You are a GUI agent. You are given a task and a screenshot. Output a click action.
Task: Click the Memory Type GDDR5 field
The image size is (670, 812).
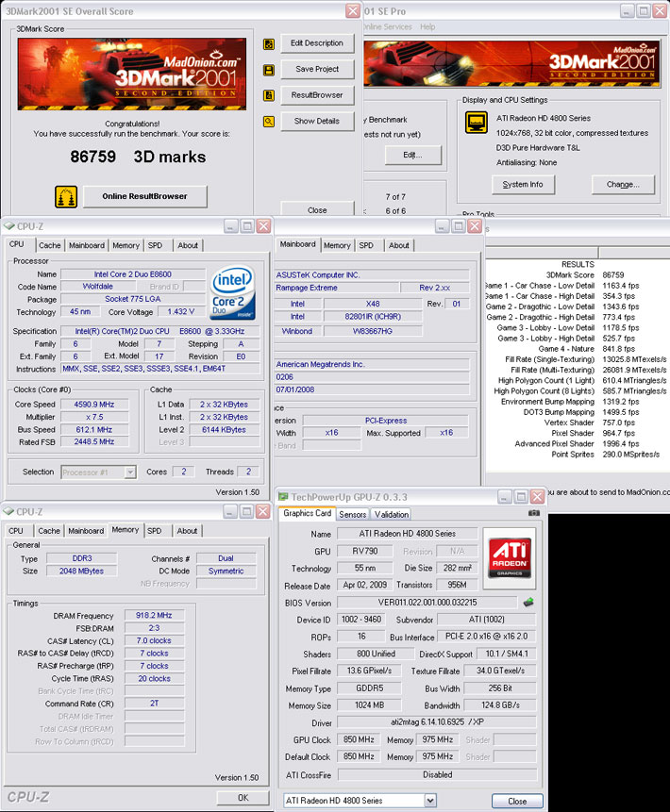369,688
